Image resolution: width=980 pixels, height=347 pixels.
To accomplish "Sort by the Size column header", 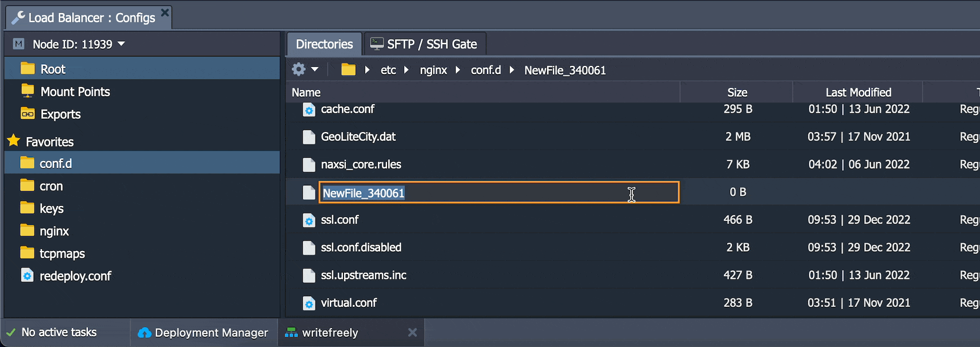I will [x=736, y=92].
